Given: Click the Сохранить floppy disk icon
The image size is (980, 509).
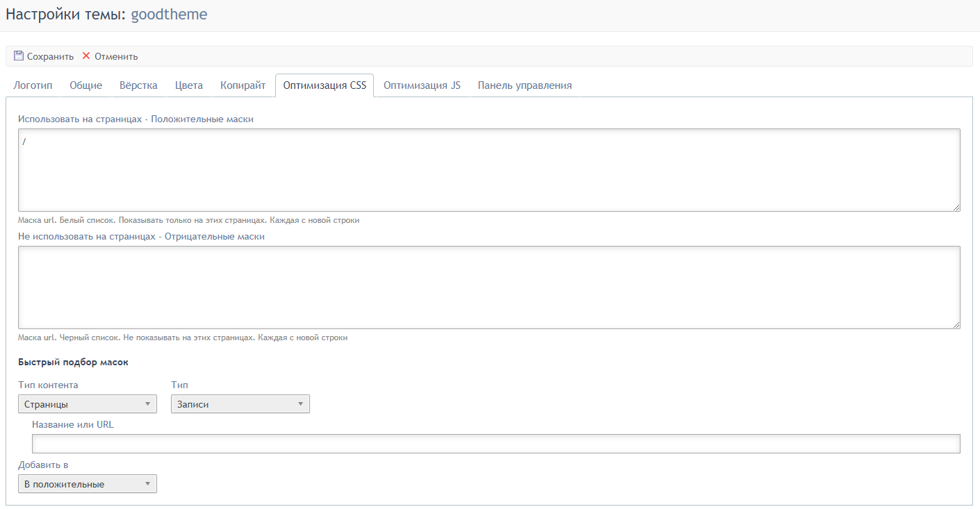Looking at the screenshot, I should tap(19, 56).
